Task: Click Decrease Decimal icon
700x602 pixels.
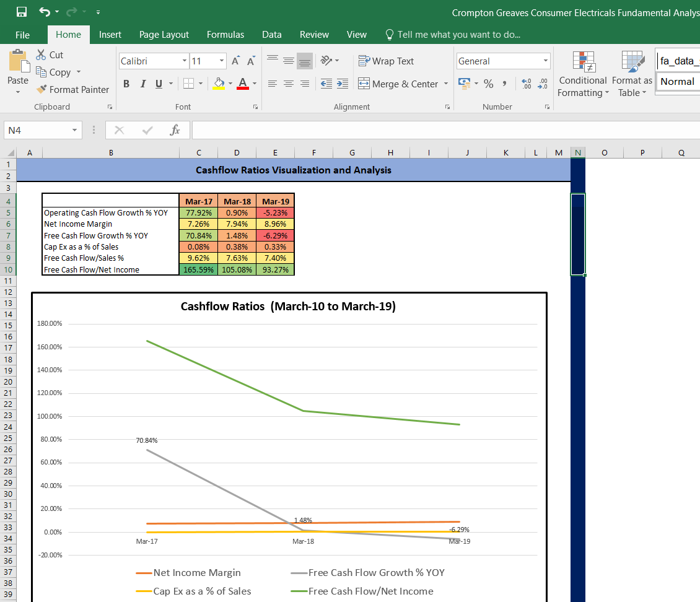Action: tap(543, 84)
